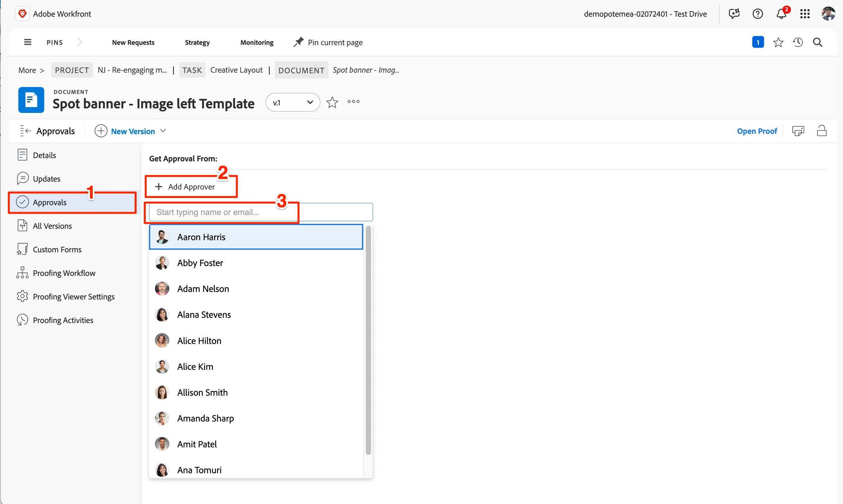Open the user profile avatar
Screen dimensions: 843x504
click(828, 14)
